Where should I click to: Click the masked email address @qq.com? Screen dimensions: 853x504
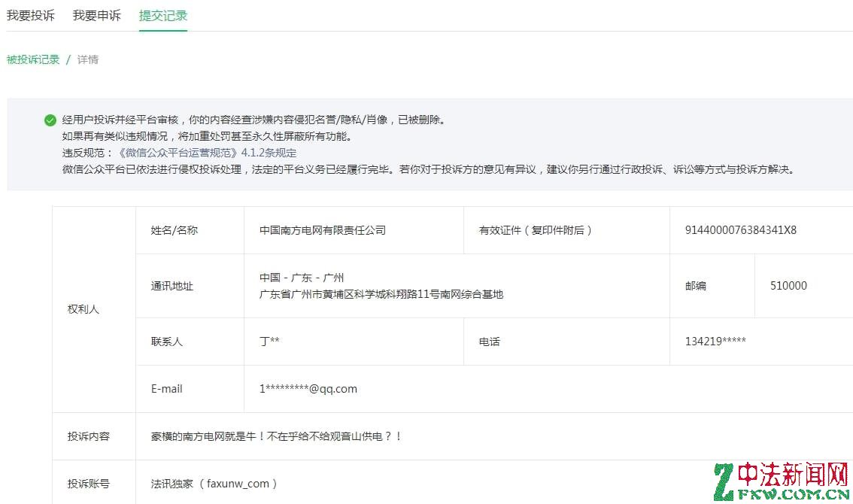[308, 389]
